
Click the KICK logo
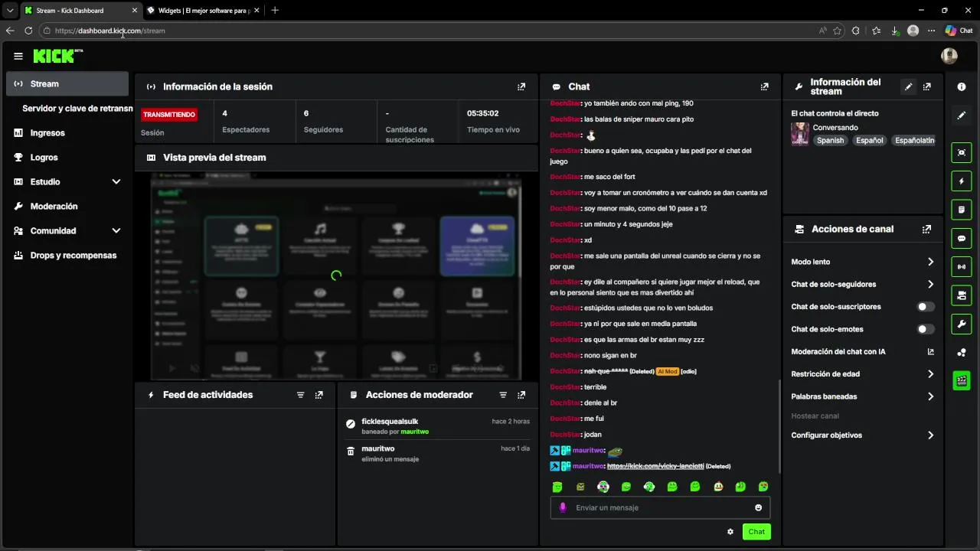pos(57,56)
